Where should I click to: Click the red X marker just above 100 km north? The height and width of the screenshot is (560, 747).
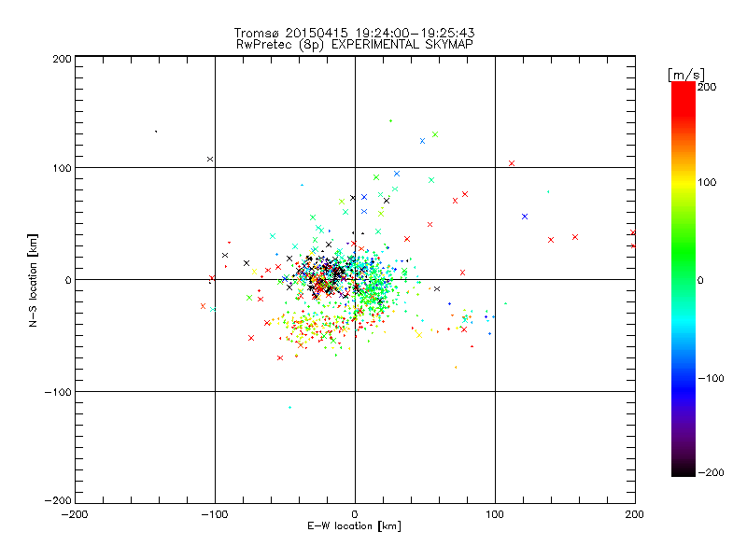(512, 163)
